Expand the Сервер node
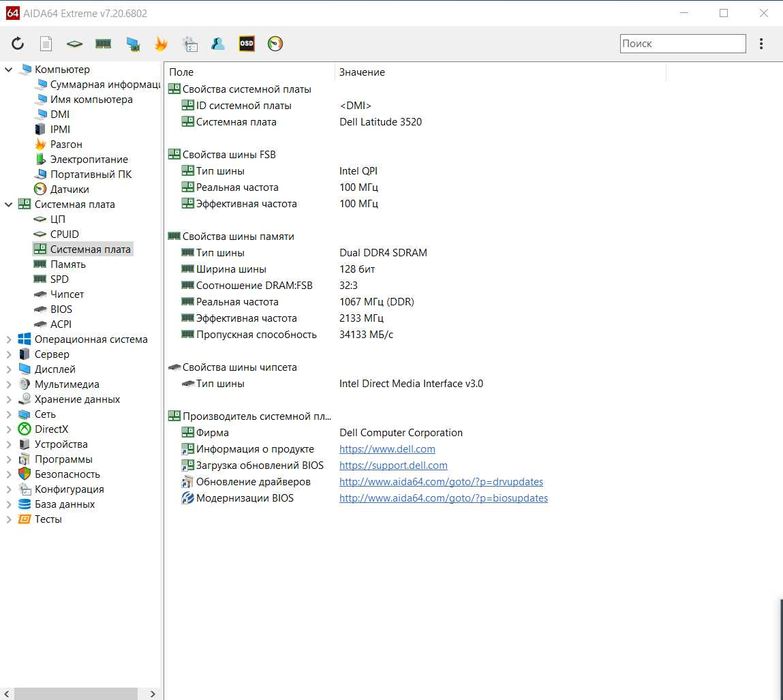 point(8,354)
